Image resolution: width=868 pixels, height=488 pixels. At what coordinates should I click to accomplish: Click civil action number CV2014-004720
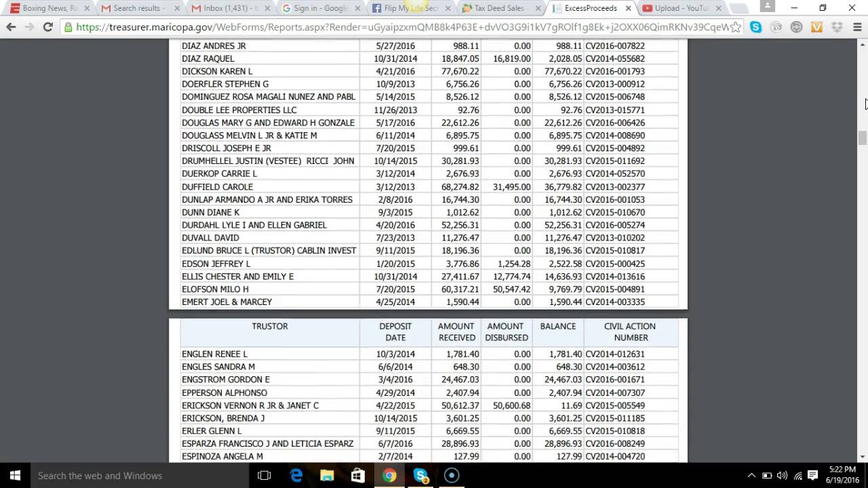click(x=615, y=456)
